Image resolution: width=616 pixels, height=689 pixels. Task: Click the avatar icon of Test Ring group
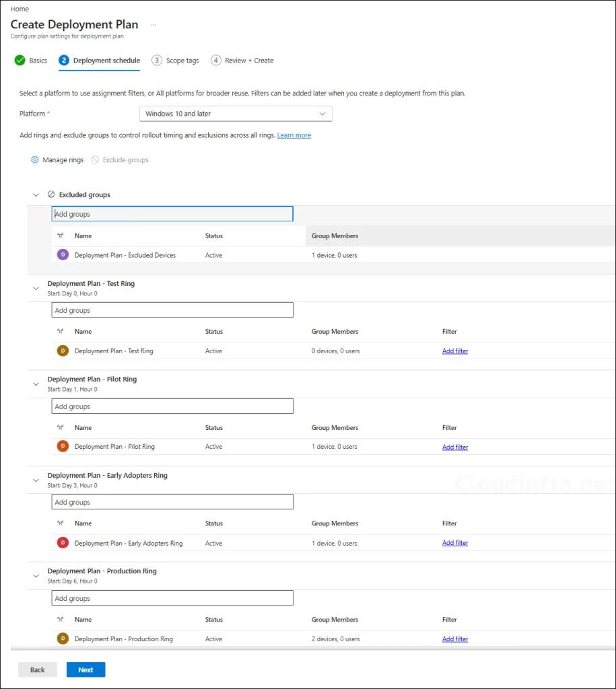(x=63, y=351)
